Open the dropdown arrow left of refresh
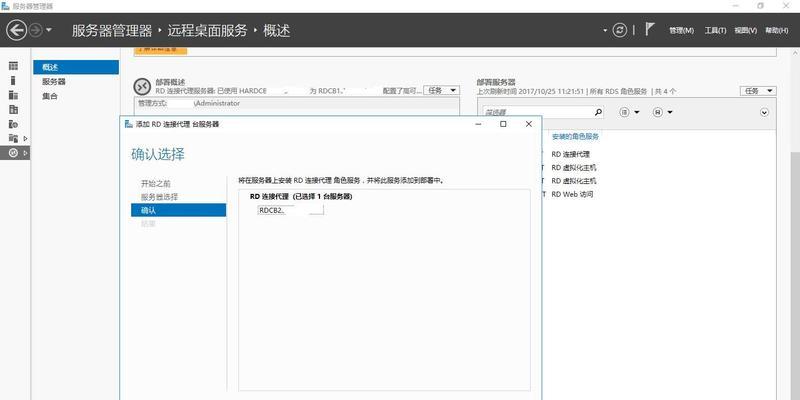Image resolution: width=800 pixels, height=400 pixels. pos(605,30)
